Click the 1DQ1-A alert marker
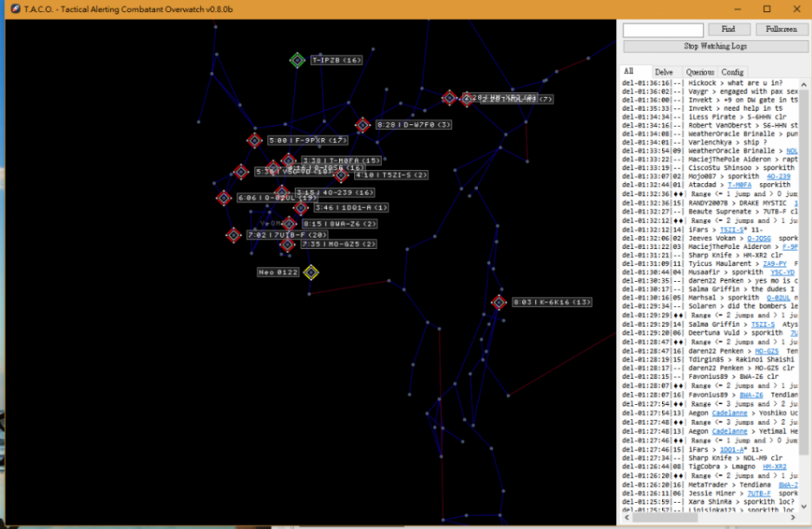Screen dimensions: 812x529 pos(300,208)
